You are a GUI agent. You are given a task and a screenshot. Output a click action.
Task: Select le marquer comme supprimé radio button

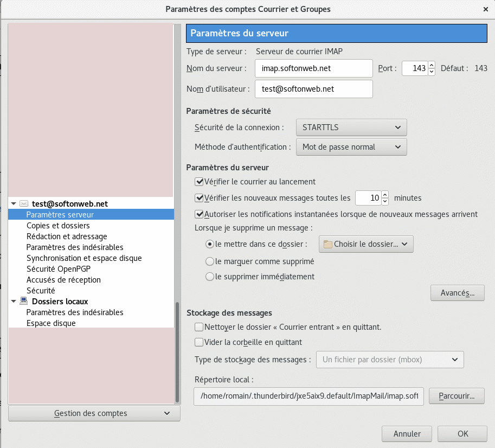click(x=210, y=261)
